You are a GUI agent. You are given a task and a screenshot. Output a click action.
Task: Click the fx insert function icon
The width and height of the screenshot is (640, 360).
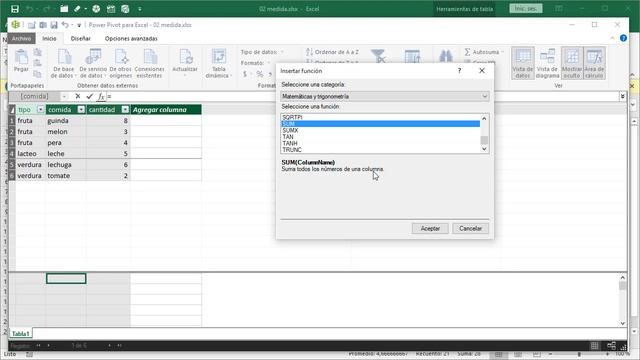[101, 96]
